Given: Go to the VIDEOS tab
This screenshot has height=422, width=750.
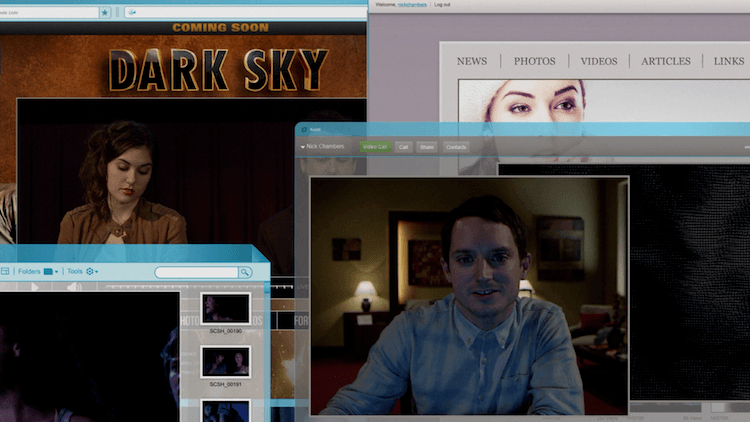Looking at the screenshot, I should point(599,61).
